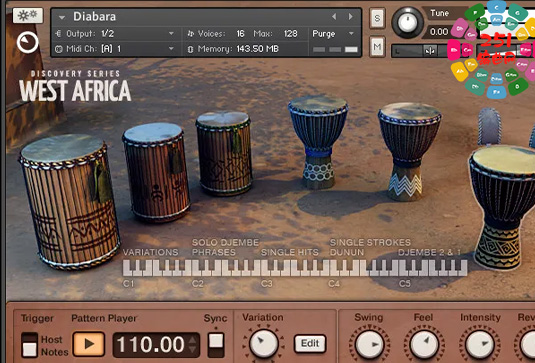Toggle the Sync switch
The height and width of the screenshot is (363, 535).
[216, 345]
